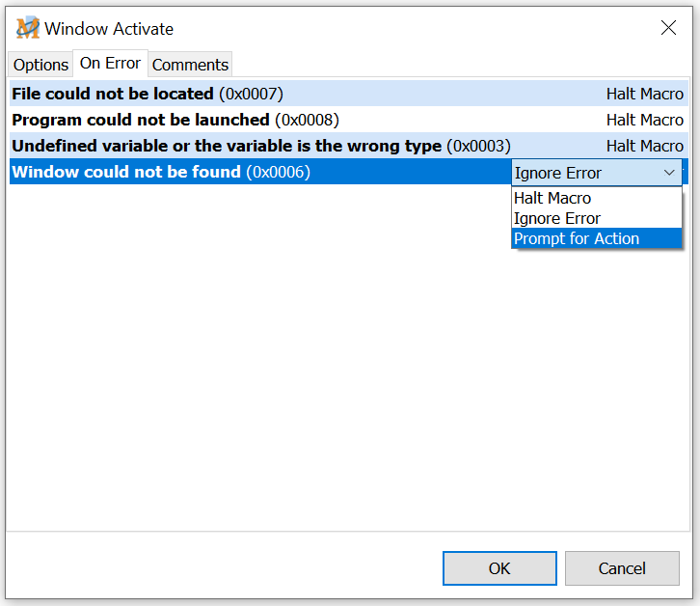The width and height of the screenshot is (700, 606).
Task: Choose Ignore Error from the dropdown list
Action: 557,218
